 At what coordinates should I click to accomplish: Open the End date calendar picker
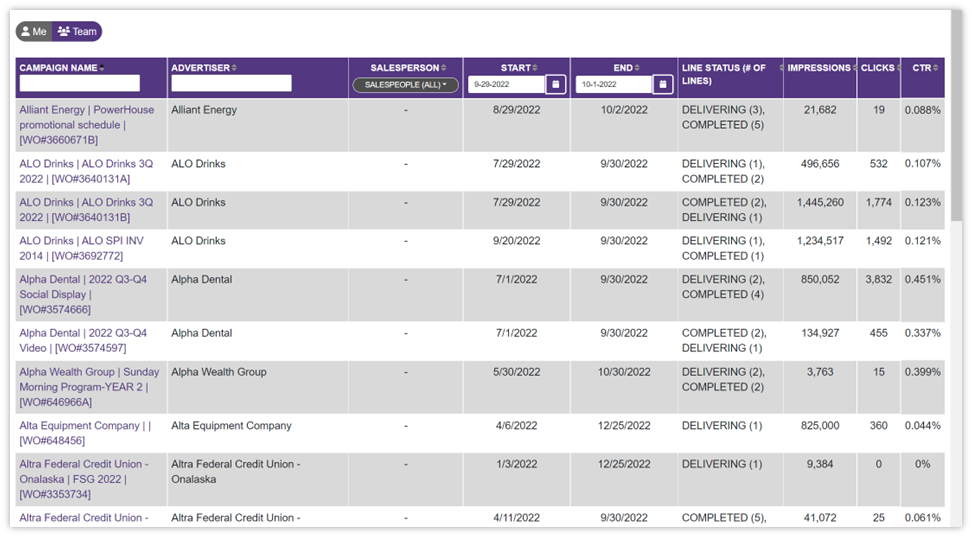pyautogui.click(x=663, y=84)
